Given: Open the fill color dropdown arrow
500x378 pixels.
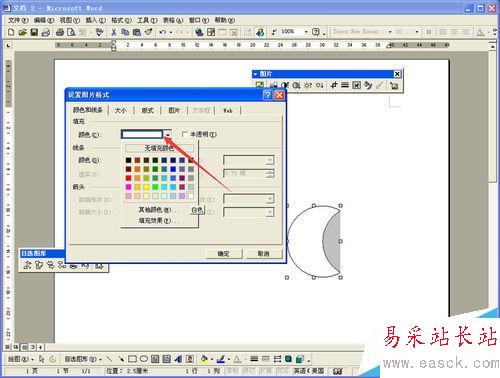Looking at the screenshot, I should (168, 134).
